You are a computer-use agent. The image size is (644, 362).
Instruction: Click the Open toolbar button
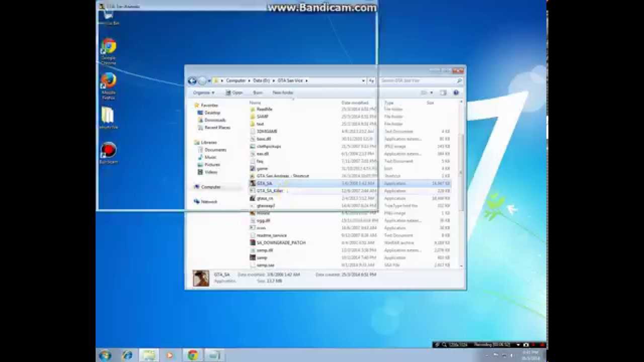click(234, 93)
